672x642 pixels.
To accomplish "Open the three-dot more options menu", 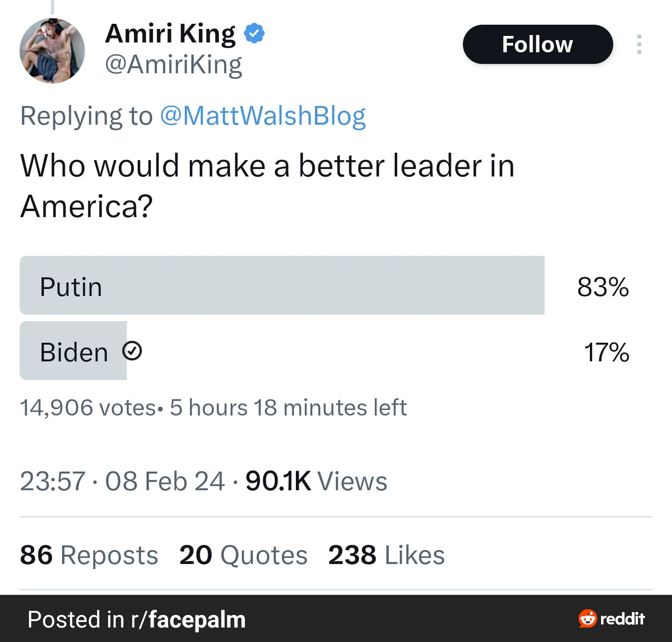I will (x=639, y=44).
